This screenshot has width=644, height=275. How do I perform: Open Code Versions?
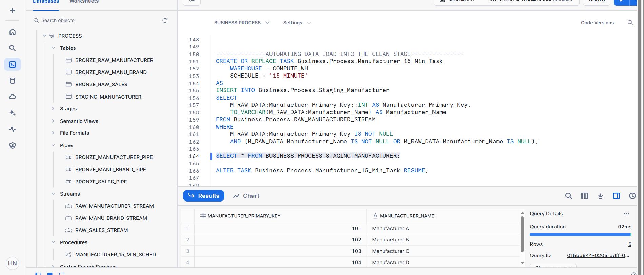coord(597,23)
